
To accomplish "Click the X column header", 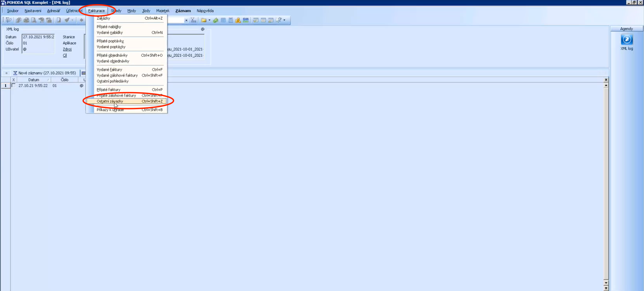I will [14, 80].
